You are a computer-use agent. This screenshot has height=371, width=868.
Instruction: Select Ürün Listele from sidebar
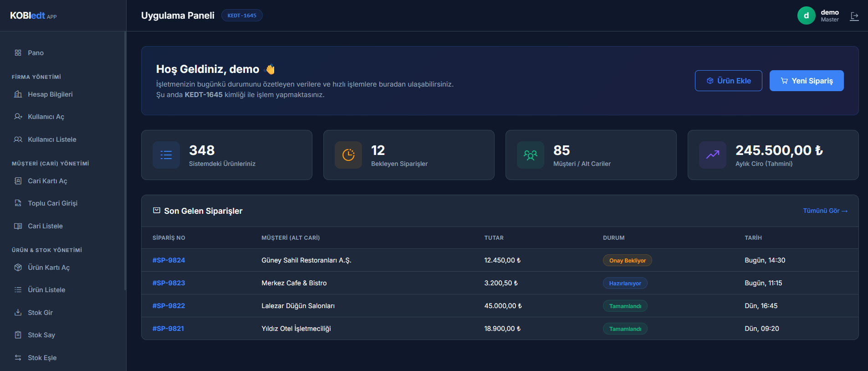[46, 290]
